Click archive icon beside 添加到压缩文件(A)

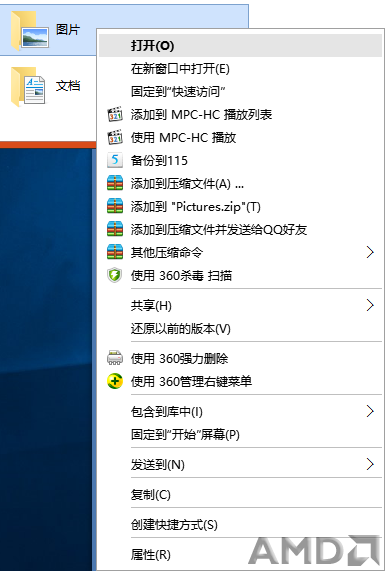pos(115,183)
